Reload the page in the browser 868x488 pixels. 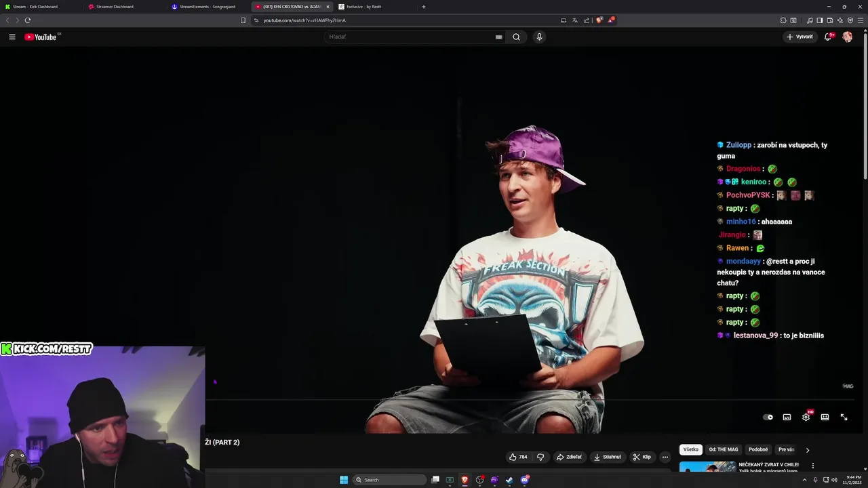pyautogui.click(x=28, y=20)
